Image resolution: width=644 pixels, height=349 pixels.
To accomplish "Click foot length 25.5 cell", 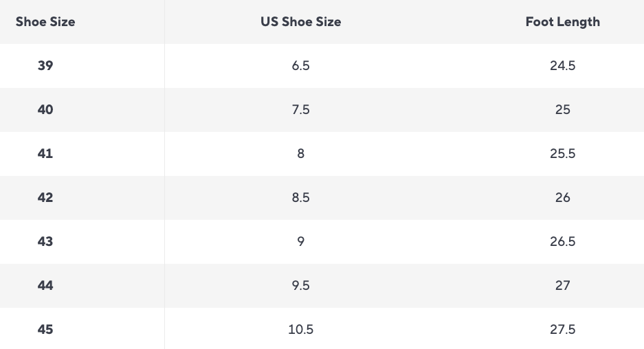I will coord(562,154).
